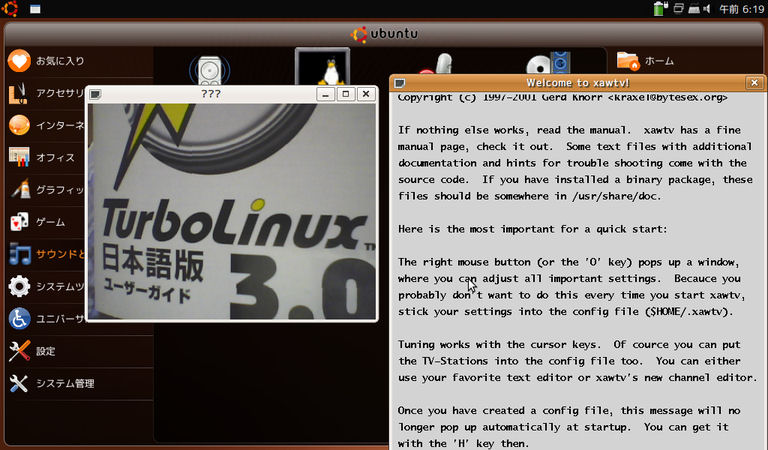Open the battery status indicator
The image size is (768, 450).
click(x=660, y=8)
